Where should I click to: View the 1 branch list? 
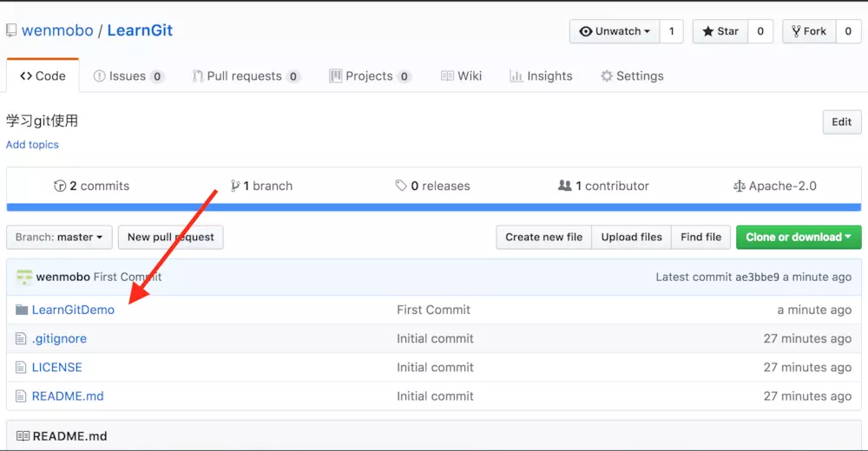click(261, 186)
